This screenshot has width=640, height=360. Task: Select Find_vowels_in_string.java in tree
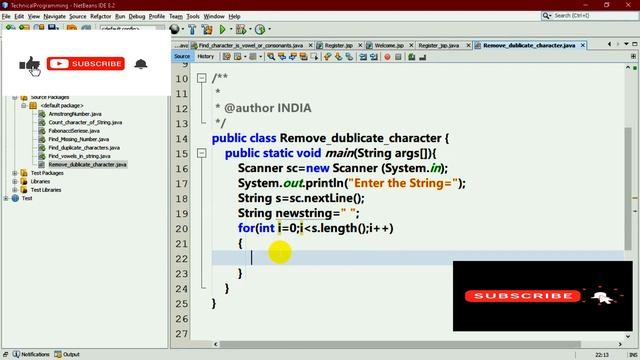[79, 156]
